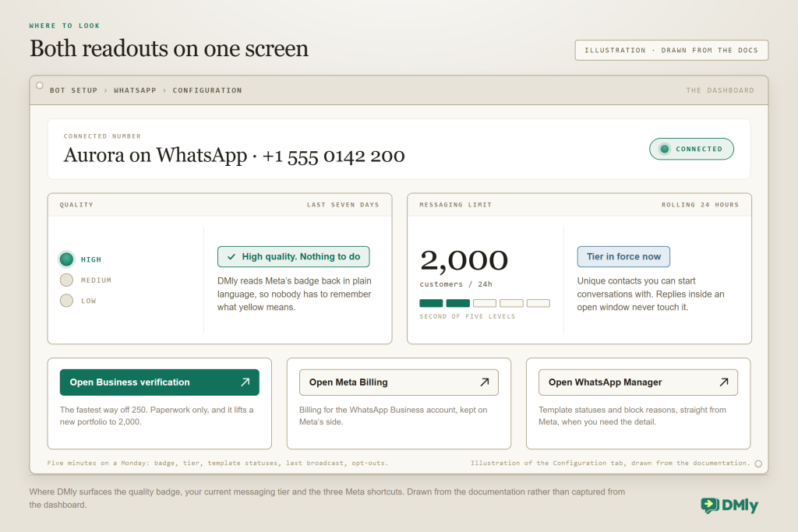Click 'ILLUSTRATION · DRAWN FROM THE DOCS' tag
This screenshot has width=798, height=532.
point(672,51)
